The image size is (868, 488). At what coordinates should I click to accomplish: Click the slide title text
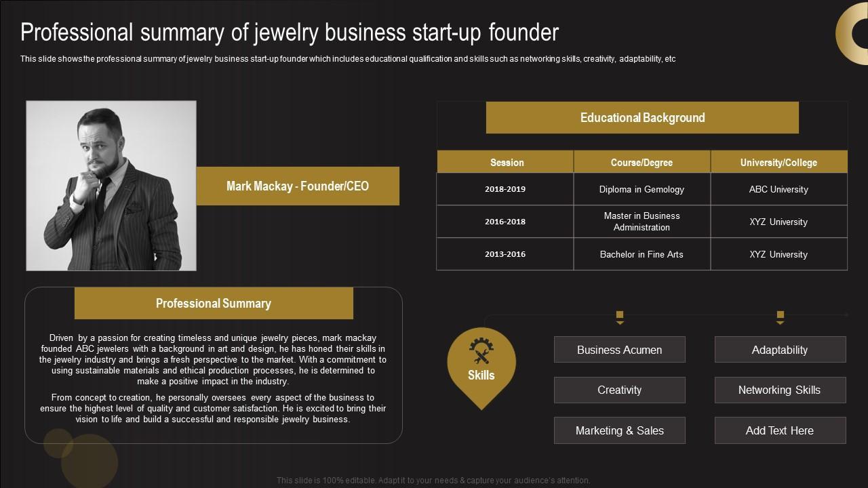pyautogui.click(x=290, y=33)
